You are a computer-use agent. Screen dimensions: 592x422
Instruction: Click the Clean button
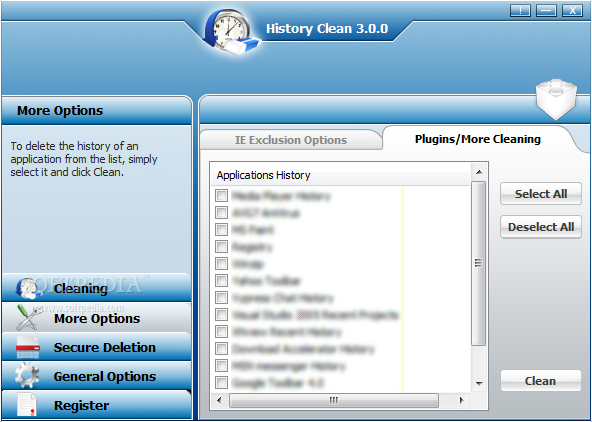click(541, 381)
